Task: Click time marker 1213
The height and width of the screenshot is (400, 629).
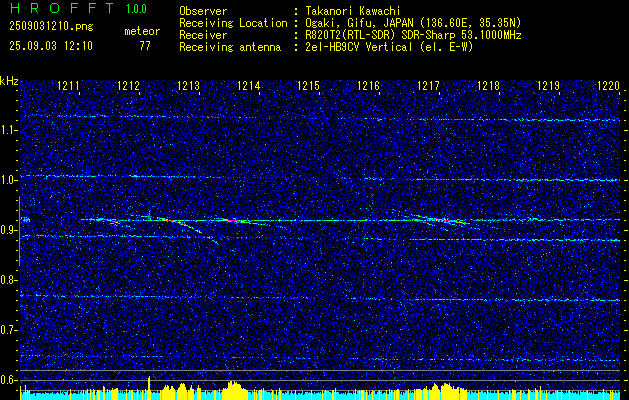Action: point(189,85)
